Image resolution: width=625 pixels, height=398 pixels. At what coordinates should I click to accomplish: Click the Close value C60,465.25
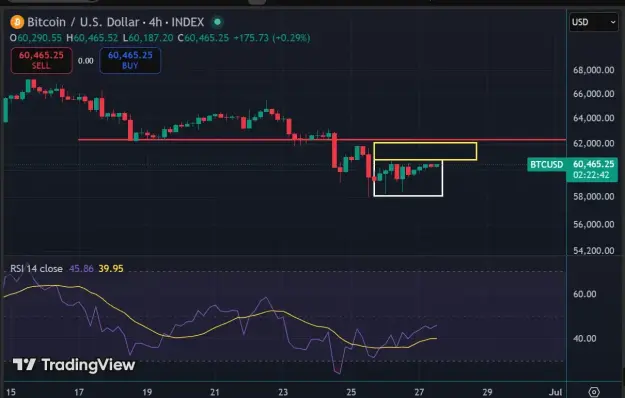point(203,38)
